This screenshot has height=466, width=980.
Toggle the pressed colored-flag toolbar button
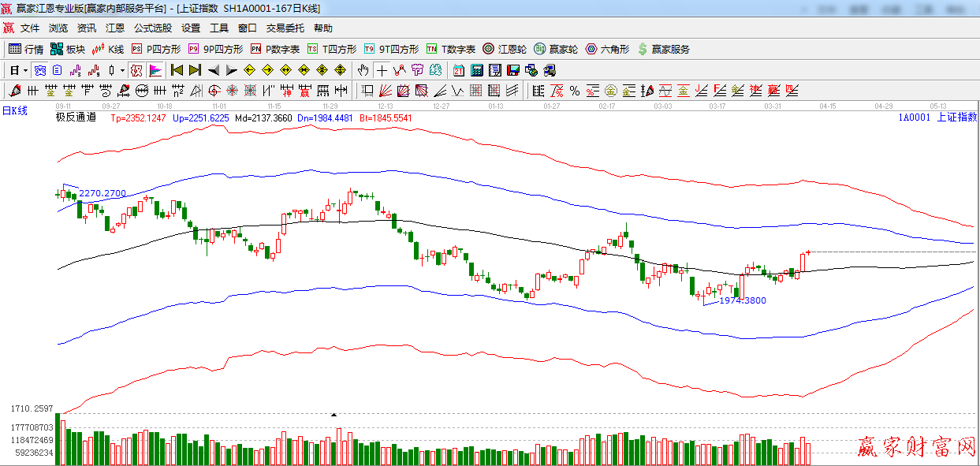[155, 70]
